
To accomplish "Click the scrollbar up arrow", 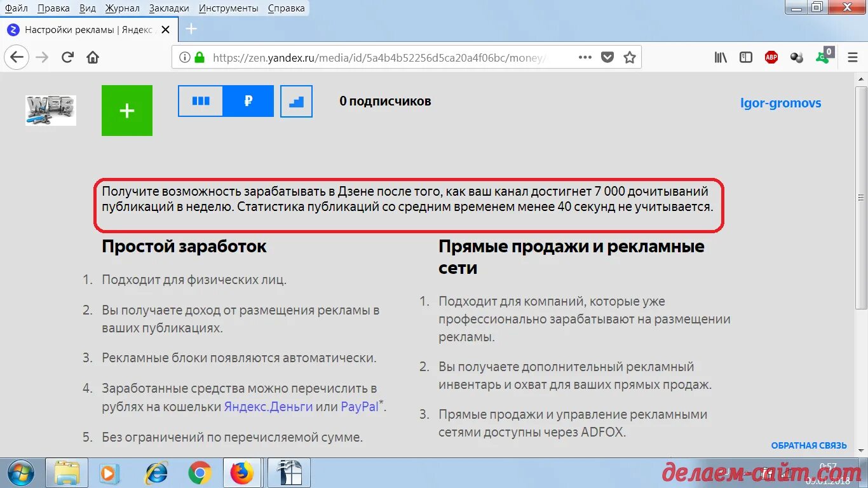I will pyautogui.click(x=862, y=78).
